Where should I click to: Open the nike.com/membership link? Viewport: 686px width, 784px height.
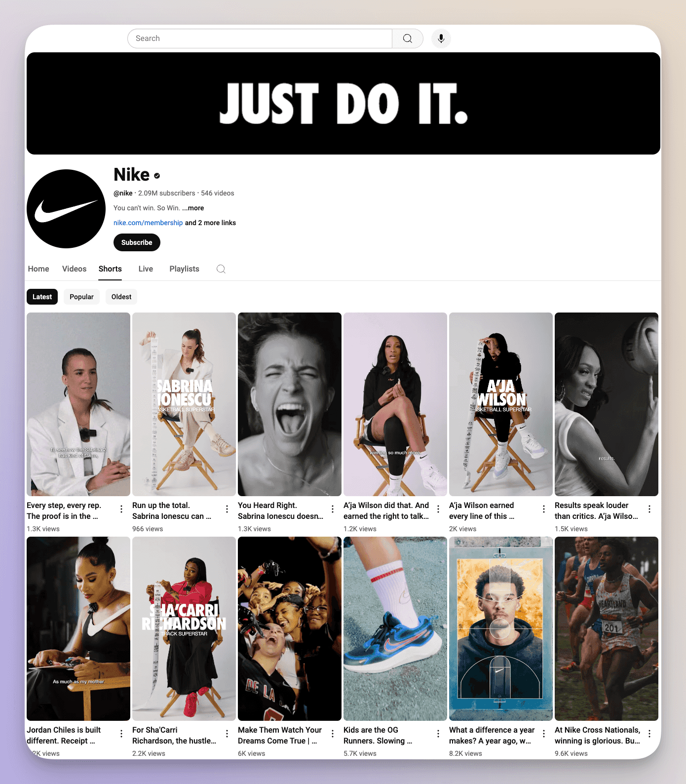[148, 223]
